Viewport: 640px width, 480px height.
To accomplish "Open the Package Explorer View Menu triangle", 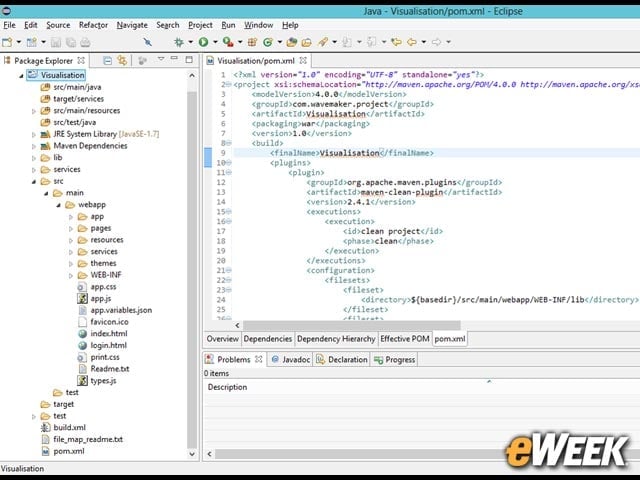I will pyautogui.click(x=161, y=59).
